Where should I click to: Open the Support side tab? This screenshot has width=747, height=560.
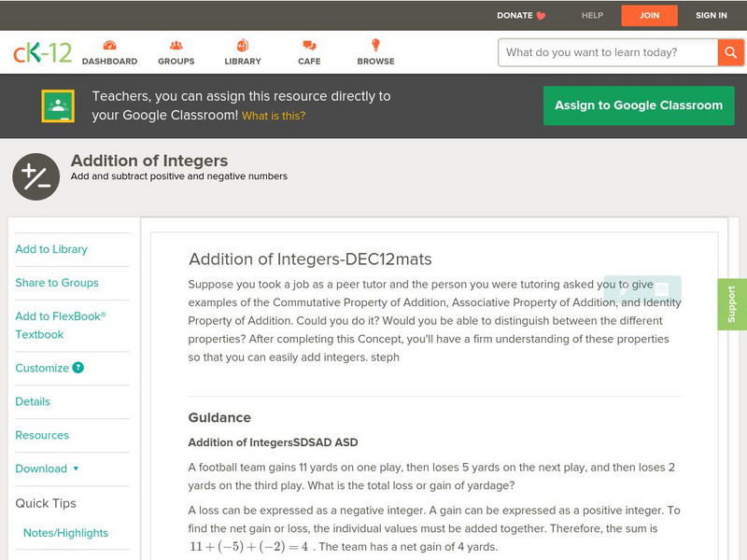coord(732,304)
